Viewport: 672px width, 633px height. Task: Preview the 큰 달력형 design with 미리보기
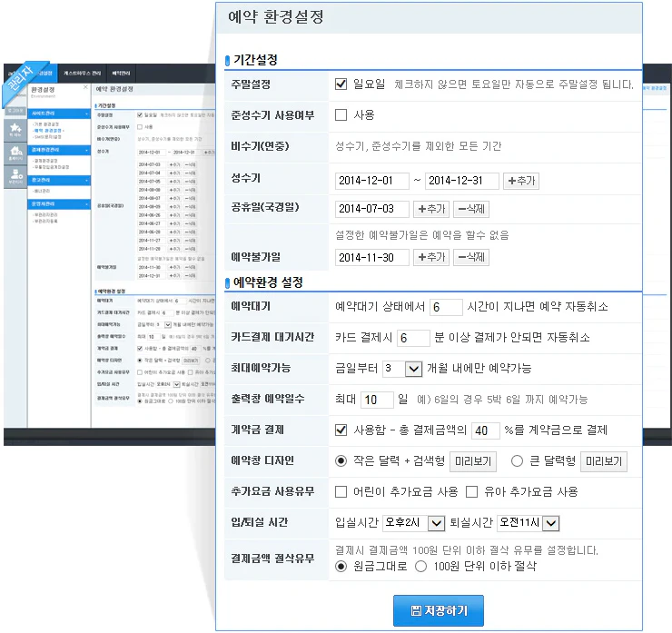click(603, 461)
